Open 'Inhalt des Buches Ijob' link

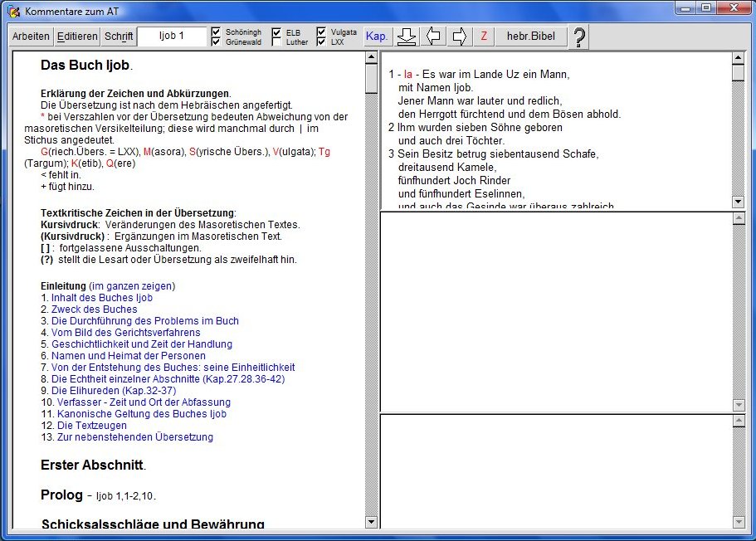point(102,298)
